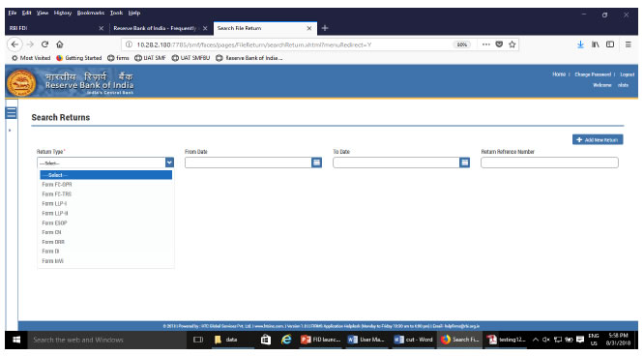Open the Help menu
644x356 pixels.
coord(134,13)
